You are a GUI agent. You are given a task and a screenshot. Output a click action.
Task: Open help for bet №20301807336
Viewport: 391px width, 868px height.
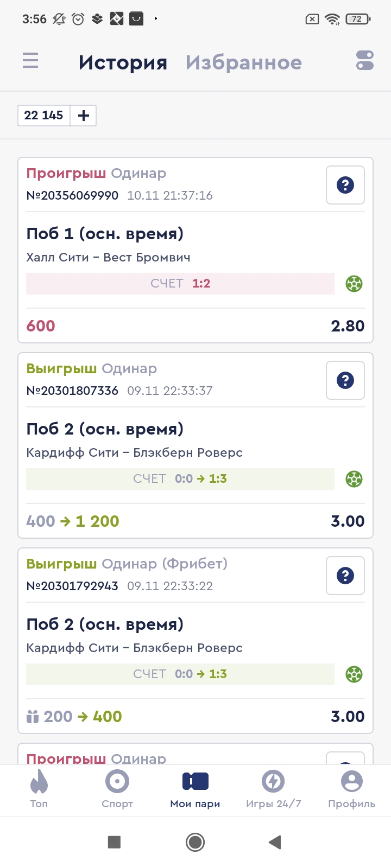tap(345, 380)
